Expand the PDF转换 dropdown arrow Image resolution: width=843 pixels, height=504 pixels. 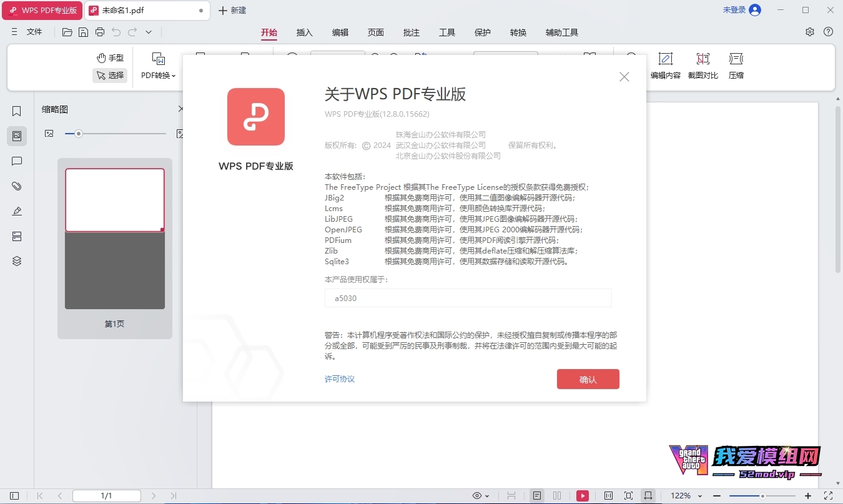174,76
